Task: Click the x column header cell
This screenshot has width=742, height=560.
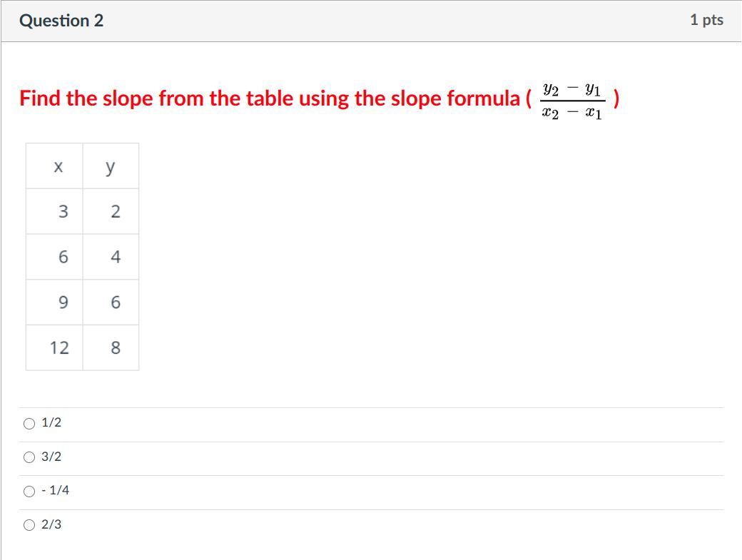Action: [58, 166]
